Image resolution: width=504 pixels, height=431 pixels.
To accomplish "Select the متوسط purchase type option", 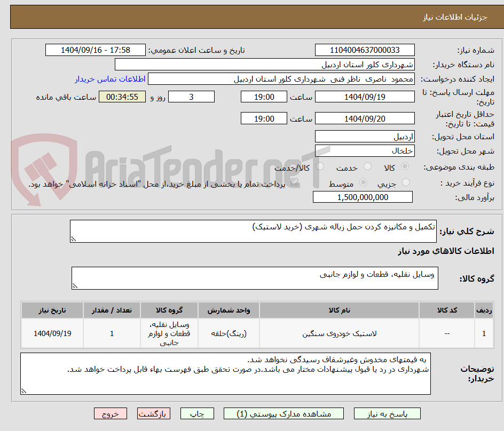I will coord(363,182).
